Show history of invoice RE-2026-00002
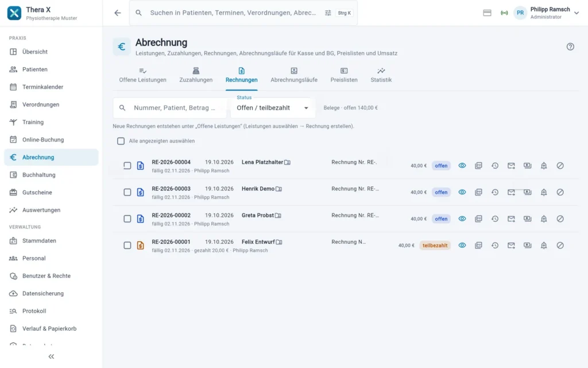Image resolution: width=588 pixels, height=368 pixels. (x=495, y=219)
